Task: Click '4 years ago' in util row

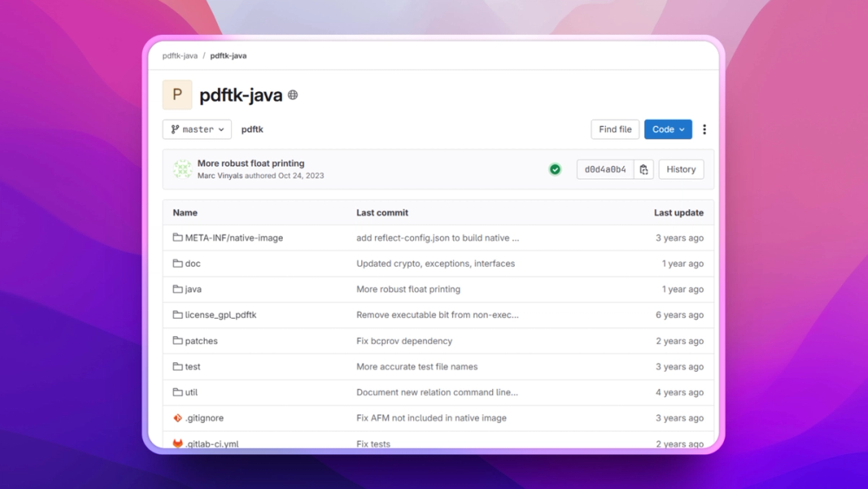Action: [x=680, y=392]
